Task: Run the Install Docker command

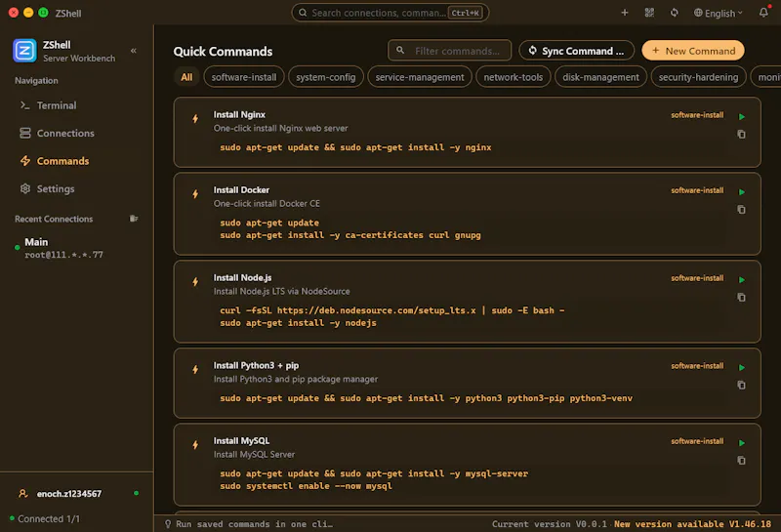Action: (742, 191)
